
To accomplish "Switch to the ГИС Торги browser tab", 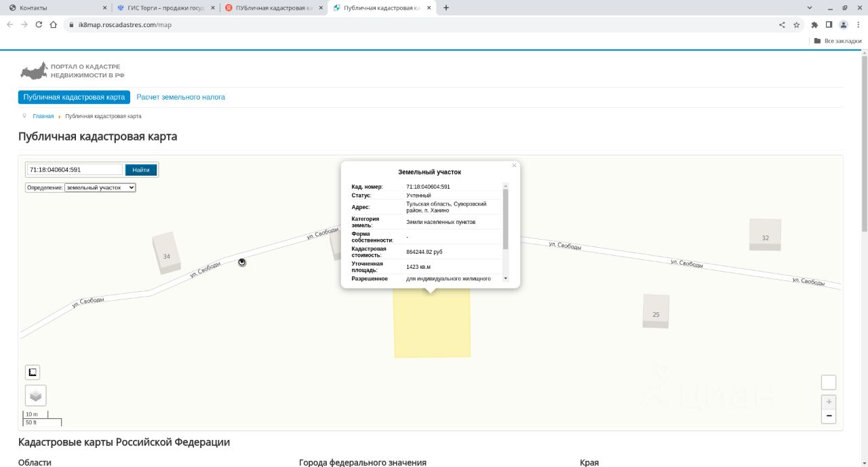I will coord(165,7).
